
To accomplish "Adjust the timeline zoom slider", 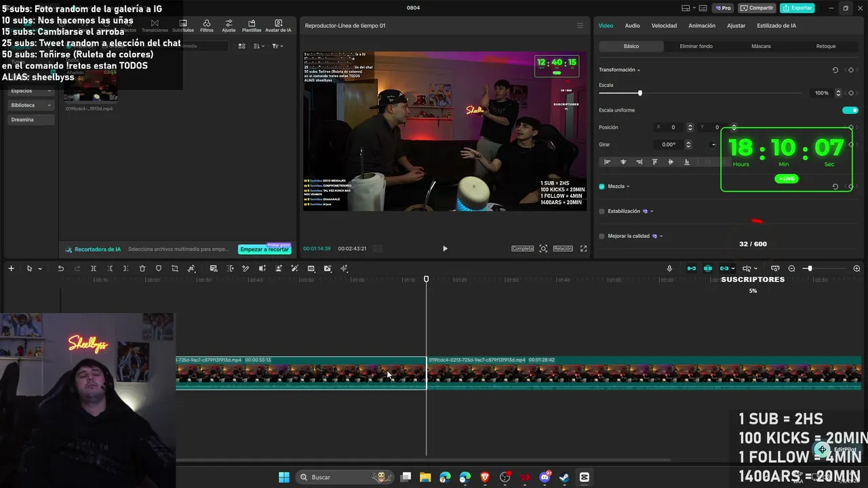I will 808,268.
